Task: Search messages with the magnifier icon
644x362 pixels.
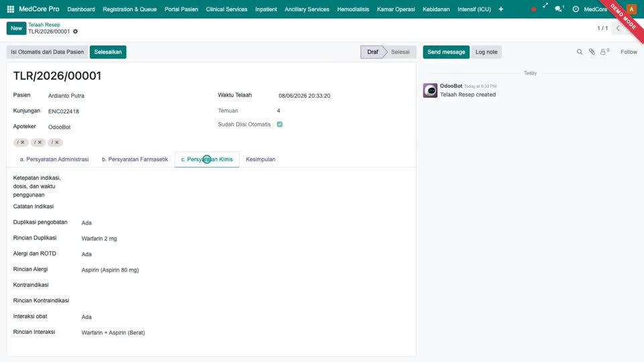Action: point(580,52)
